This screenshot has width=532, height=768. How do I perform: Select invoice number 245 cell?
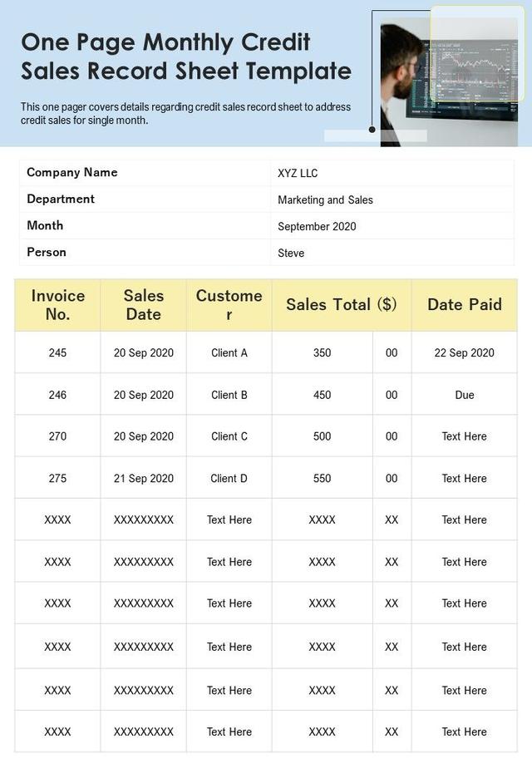[x=57, y=353]
